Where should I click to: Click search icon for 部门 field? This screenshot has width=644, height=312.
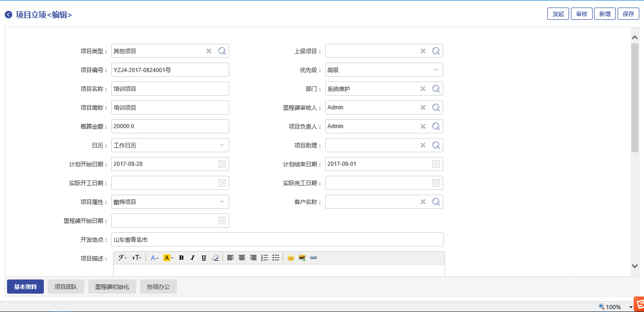tap(436, 89)
